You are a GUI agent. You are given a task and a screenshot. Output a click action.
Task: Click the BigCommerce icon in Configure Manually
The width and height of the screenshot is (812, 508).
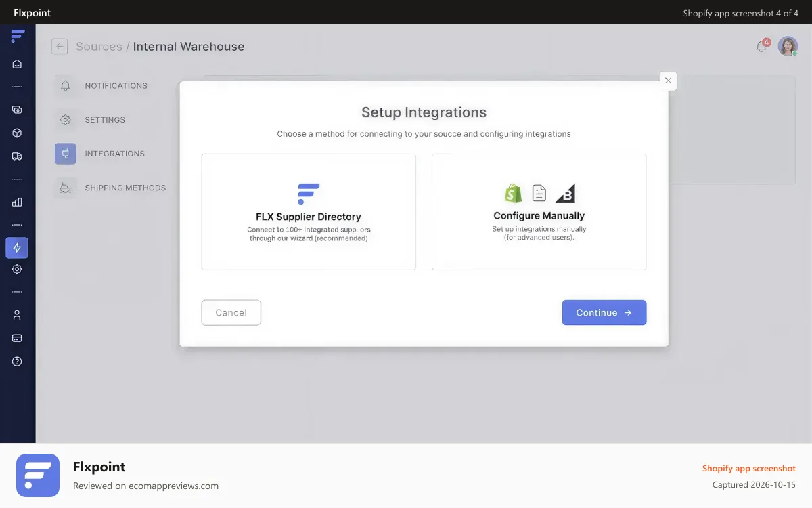tap(565, 193)
